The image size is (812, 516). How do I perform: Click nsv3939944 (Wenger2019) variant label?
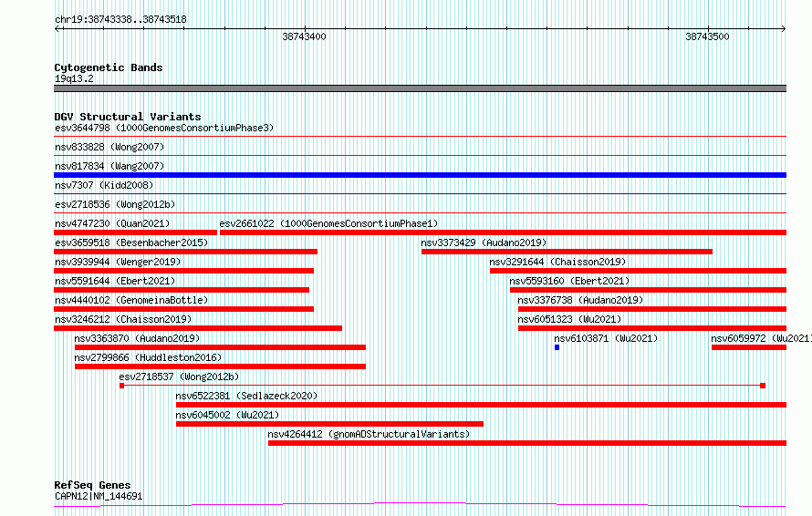(x=118, y=262)
